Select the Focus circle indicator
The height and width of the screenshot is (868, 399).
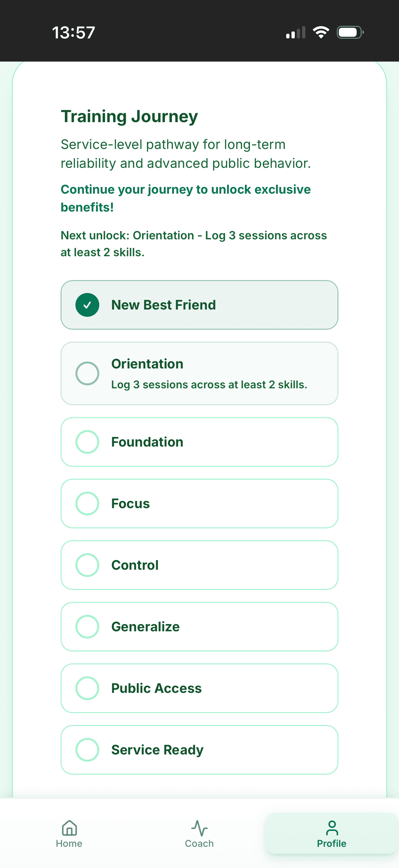coord(87,504)
